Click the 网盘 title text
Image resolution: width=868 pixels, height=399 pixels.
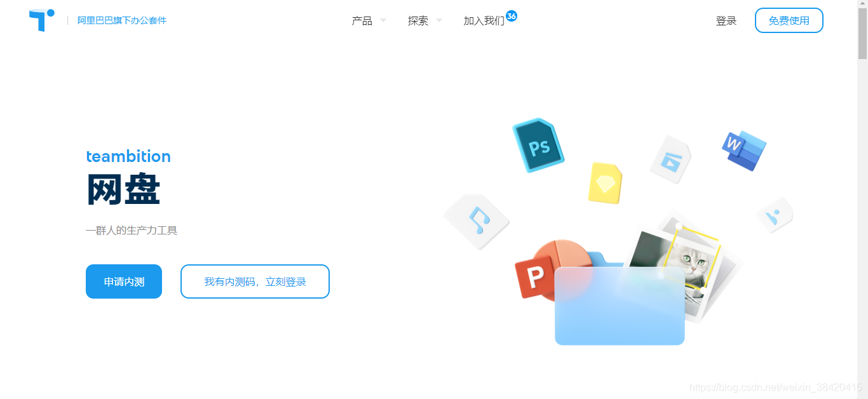[123, 189]
